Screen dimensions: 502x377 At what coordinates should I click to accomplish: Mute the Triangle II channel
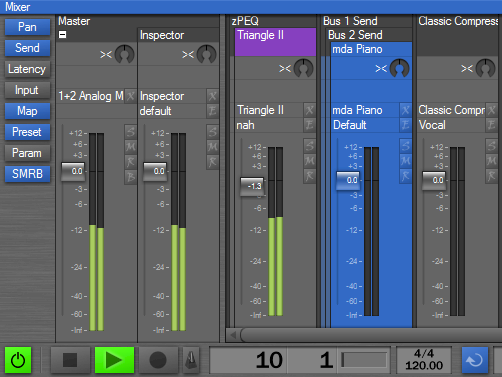[x=309, y=161]
